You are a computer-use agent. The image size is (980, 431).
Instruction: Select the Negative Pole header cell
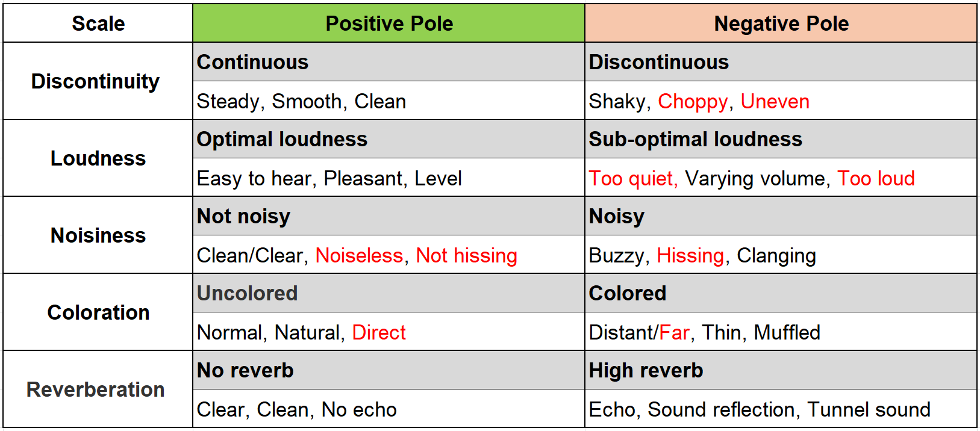(781, 23)
